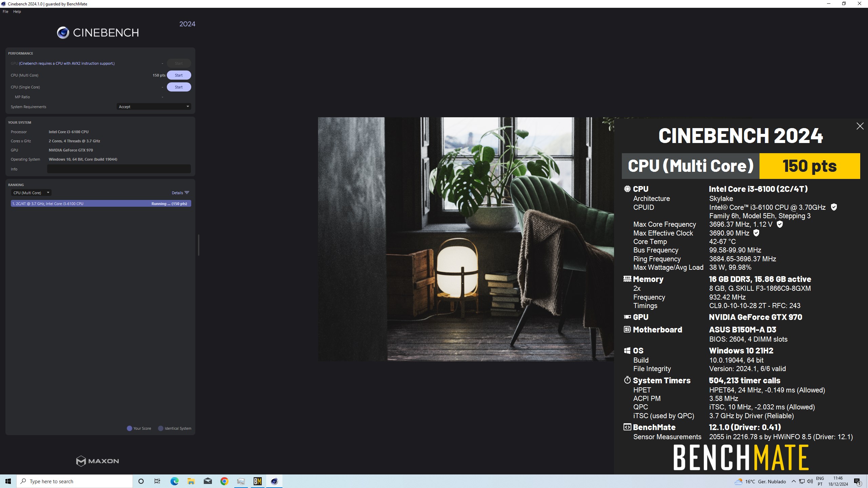Open the File menu

coord(5,12)
